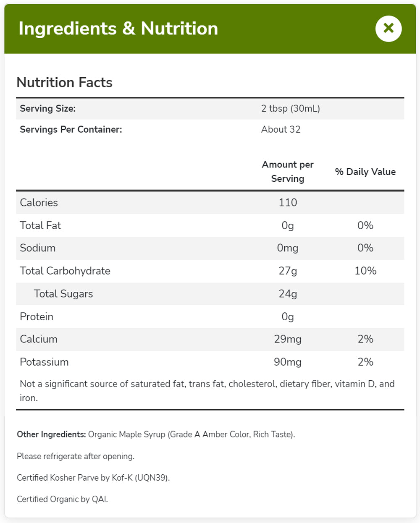Select the Potassium row label
The width and height of the screenshot is (420, 523).
coord(44,362)
